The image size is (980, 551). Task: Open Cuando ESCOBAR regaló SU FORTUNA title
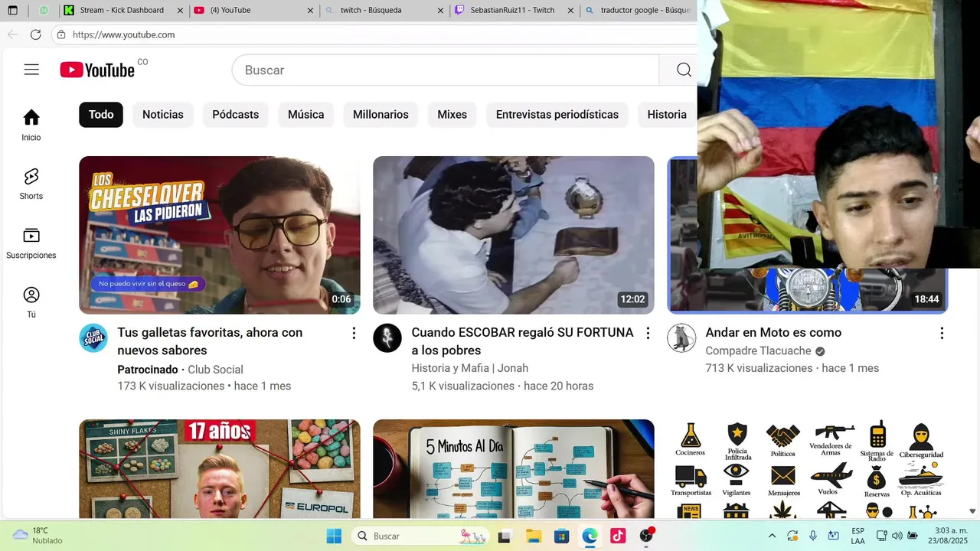coord(522,341)
